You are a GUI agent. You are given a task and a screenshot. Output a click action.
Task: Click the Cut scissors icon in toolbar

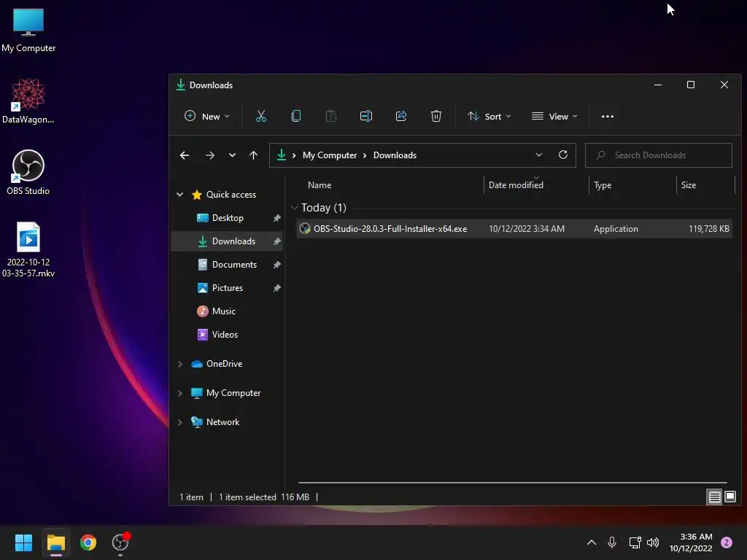261,116
